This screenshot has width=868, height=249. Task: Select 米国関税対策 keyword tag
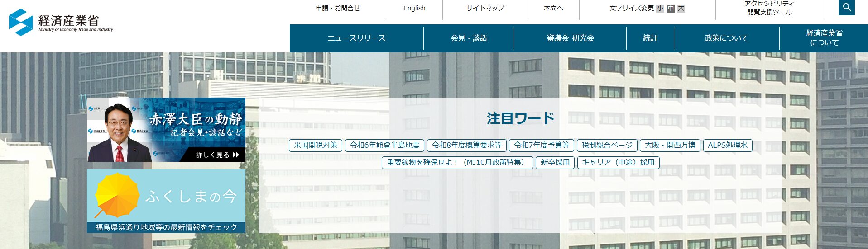(316, 145)
